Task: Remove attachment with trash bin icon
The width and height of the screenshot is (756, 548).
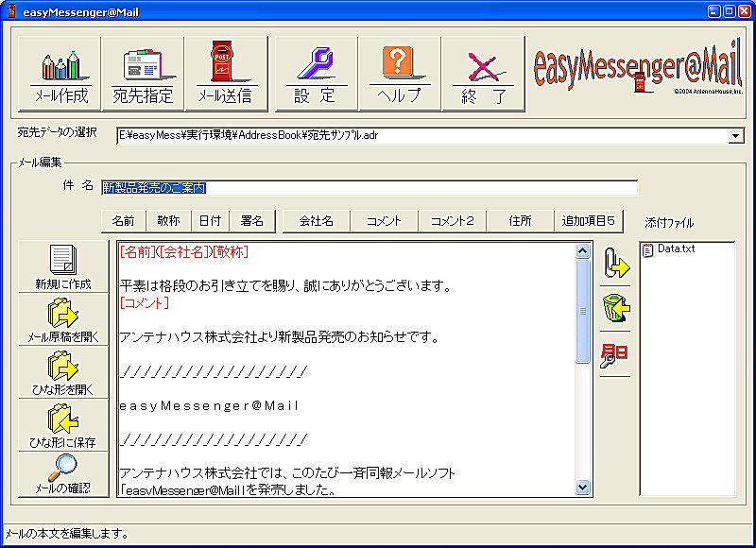Action: 616,308
